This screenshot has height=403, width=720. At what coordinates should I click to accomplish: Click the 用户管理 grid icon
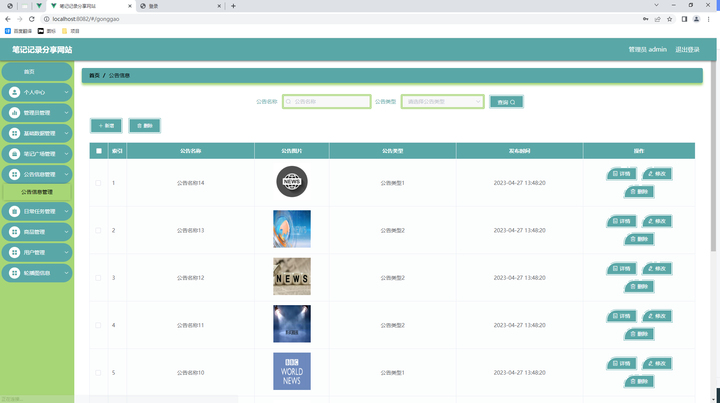pos(14,252)
